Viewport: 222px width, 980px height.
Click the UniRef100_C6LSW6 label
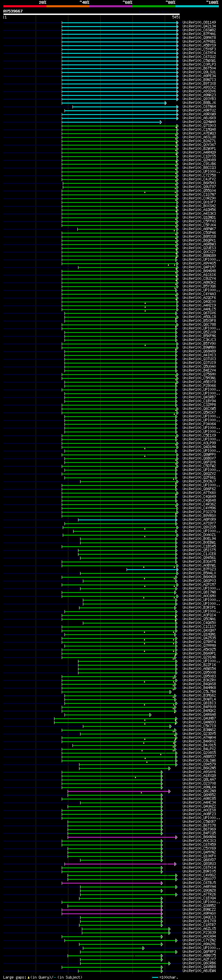pyautogui.click(x=199, y=760)
